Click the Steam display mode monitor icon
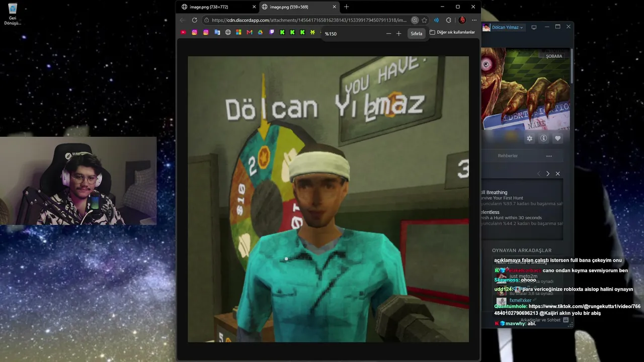644x362 pixels. tap(534, 27)
